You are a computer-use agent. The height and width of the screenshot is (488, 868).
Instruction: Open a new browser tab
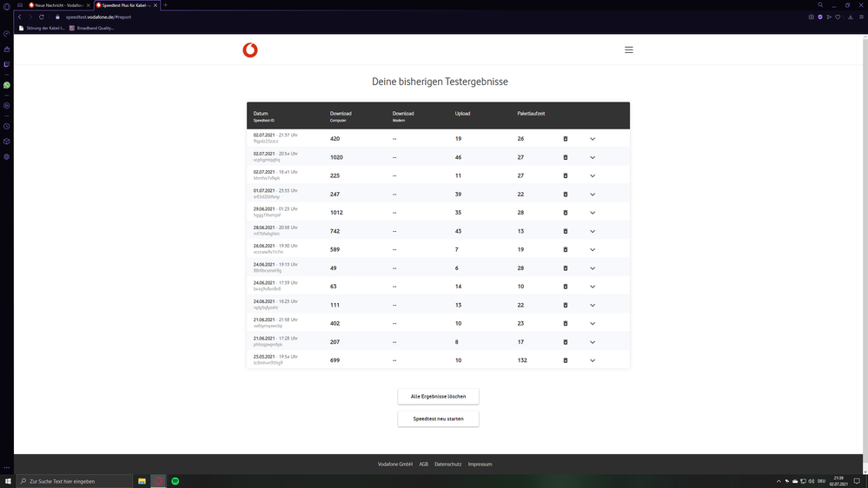point(165,5)
